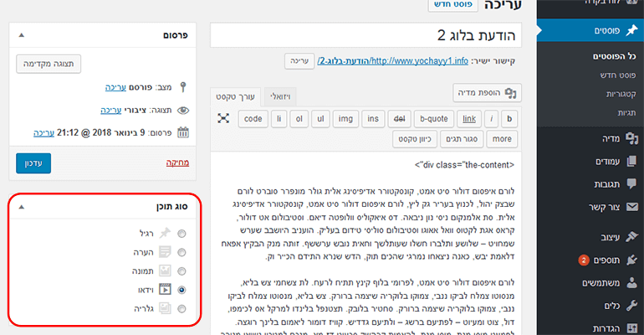
Task: Click the film icon of וידאו format
Action: coord(165,290)
